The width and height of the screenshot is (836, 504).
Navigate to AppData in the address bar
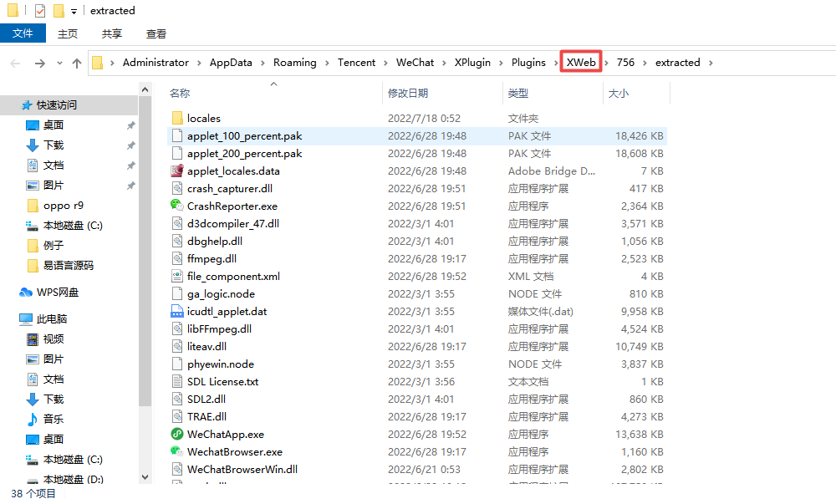(x=231, y=63)
